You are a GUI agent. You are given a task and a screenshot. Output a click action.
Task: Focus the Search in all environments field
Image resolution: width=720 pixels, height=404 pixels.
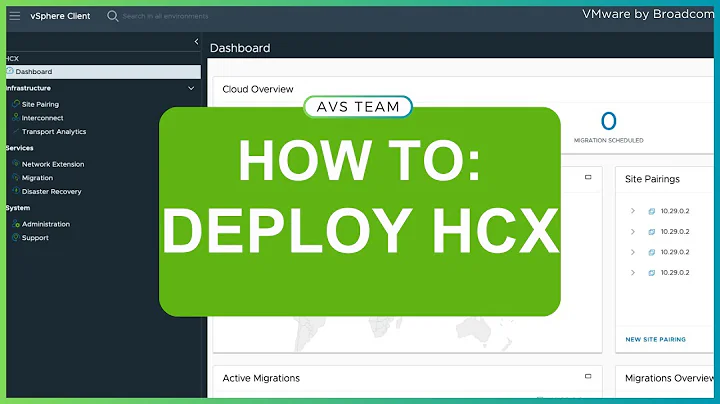pos(165,16)
